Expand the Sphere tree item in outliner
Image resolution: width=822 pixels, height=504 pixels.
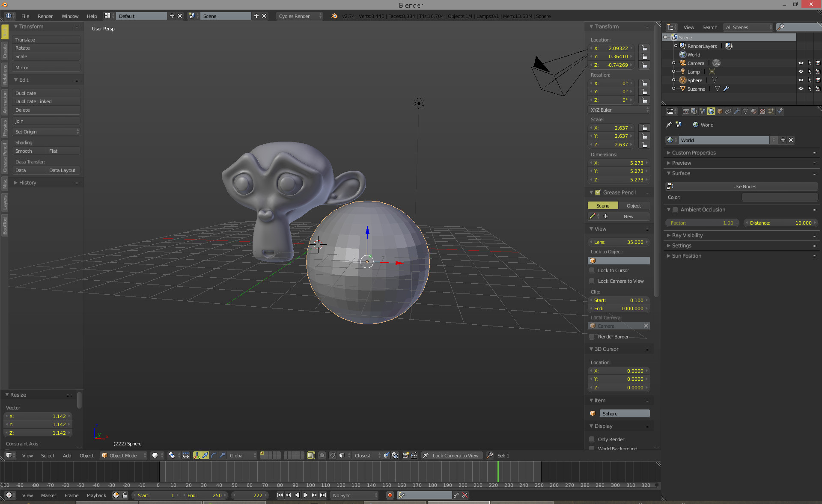673,80
